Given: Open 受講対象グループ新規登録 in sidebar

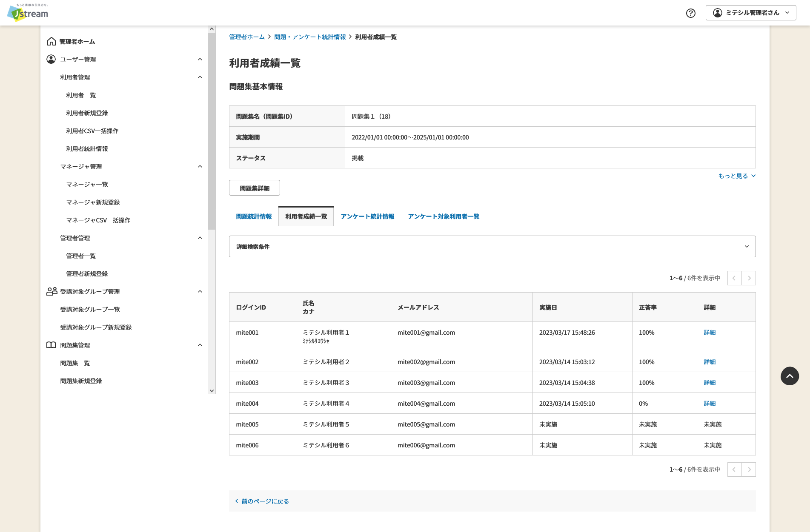Looking at the screenshot, I should (96, 327).
